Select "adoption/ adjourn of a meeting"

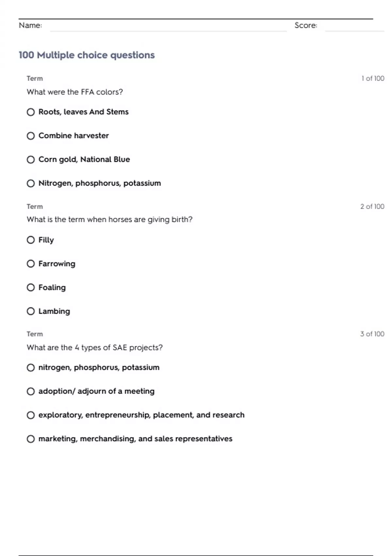tap(31, 391)
